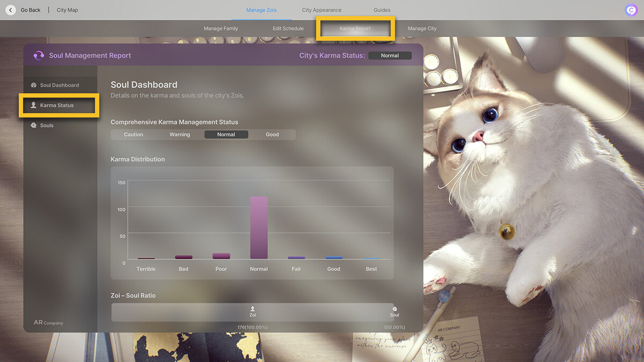644x362 pixels.
Task: Select the Soul Dashboard sidebar icon
Action: pos(33,85)
